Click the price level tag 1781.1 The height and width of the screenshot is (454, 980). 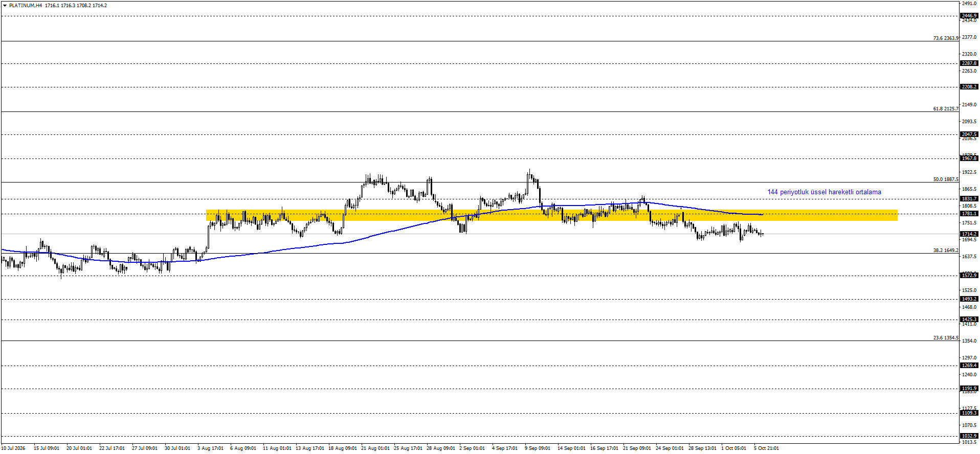coord(969,214)
